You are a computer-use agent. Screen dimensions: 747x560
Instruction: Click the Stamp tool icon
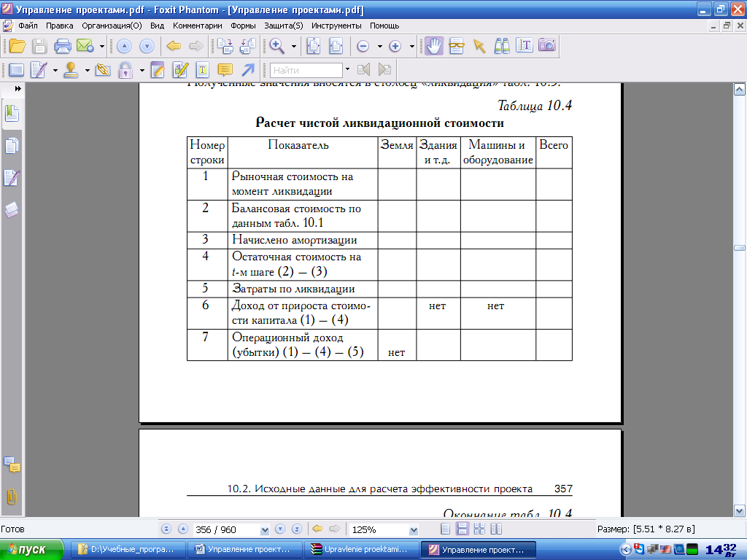(x=71, y=70)
